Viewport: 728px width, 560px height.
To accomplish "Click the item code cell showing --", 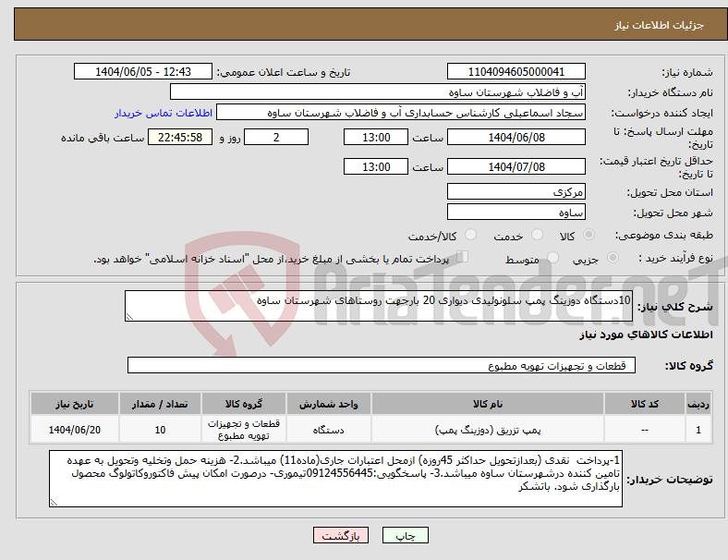I will (645, 430).
